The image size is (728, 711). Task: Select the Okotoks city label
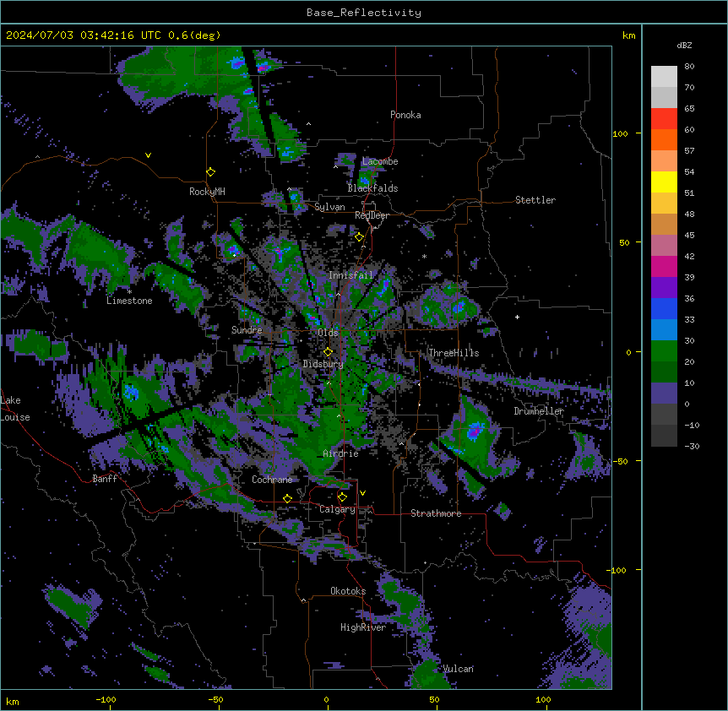(348, 591)
